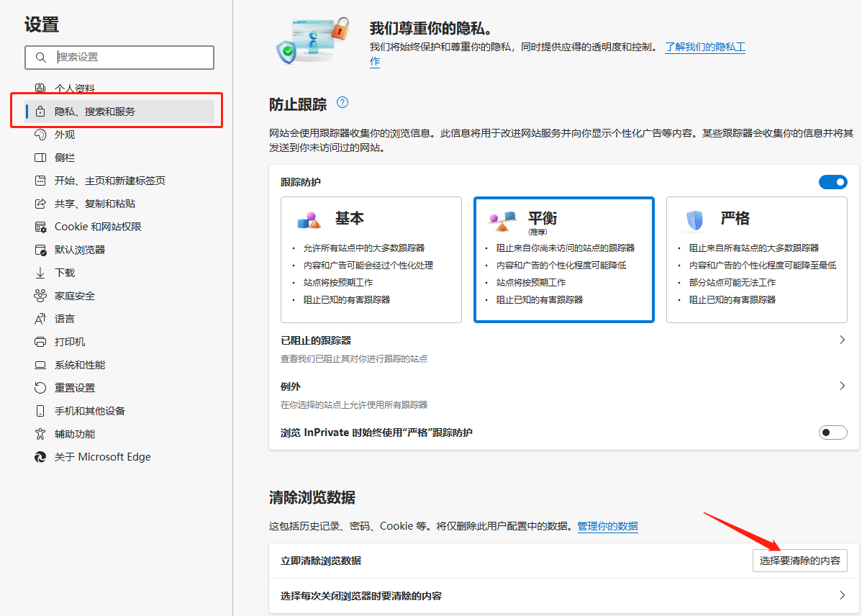This screenshot has width=862, height=616.
Task: Click the 打印机 sidebar icon
Action: (x=42, y=341)
